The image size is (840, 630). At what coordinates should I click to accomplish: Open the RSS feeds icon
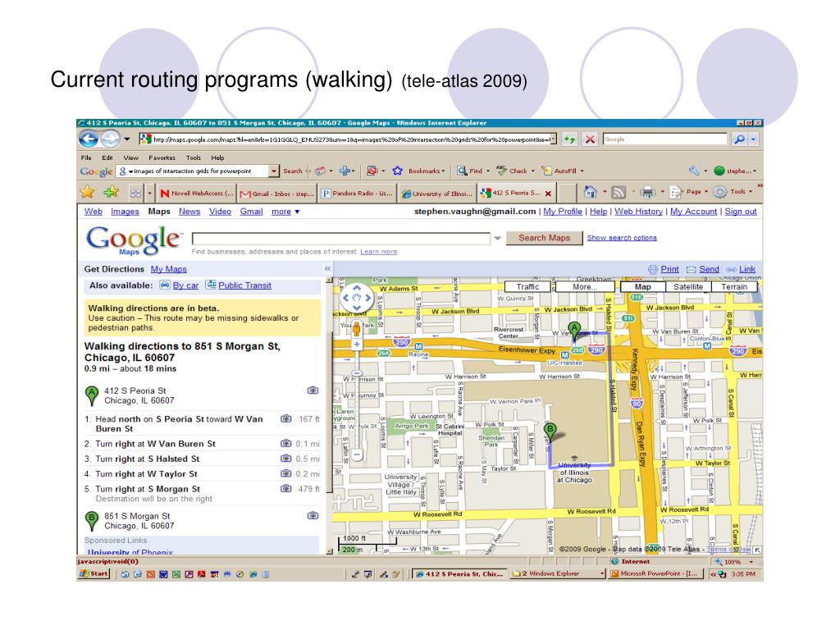click(619, 192)
